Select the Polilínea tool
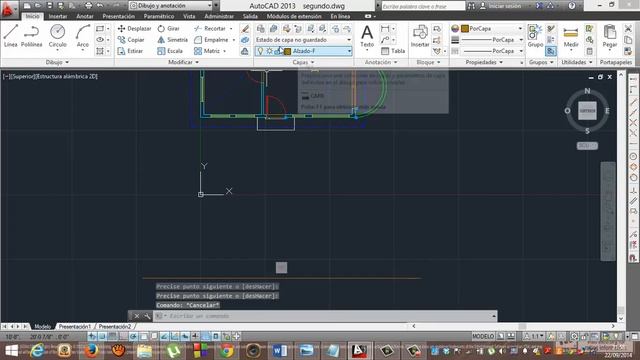This screenshot has height=360, width=640. [31, 36]
